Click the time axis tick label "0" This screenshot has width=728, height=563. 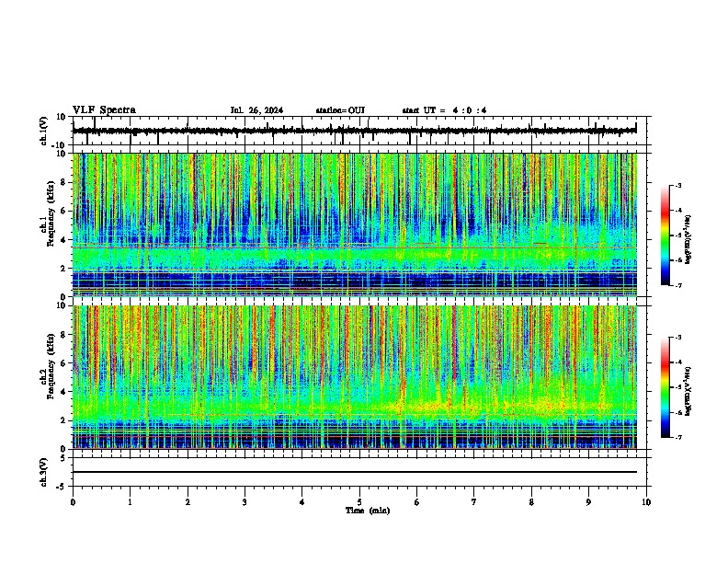[x=73, y=502]
